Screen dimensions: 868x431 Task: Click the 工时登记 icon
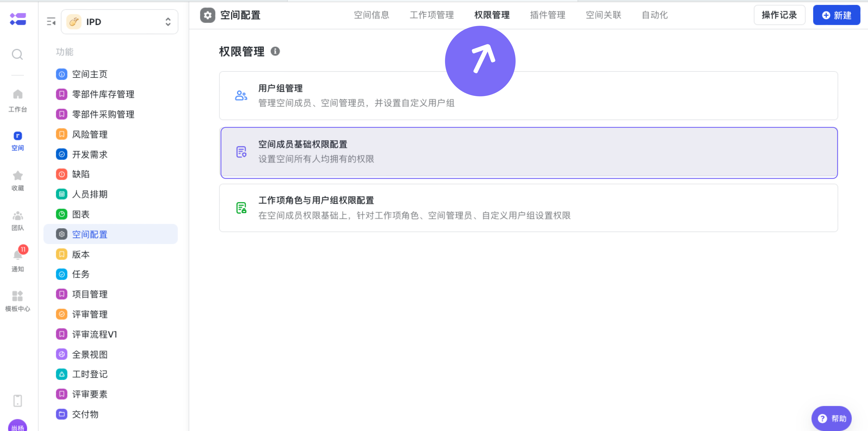62,374
